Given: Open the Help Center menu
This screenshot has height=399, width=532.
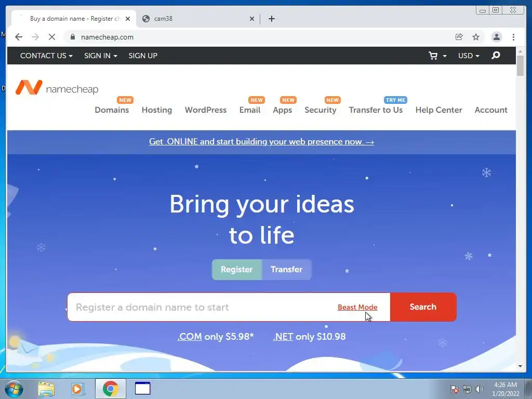Looking at the screenshot, I should [438, 110].
